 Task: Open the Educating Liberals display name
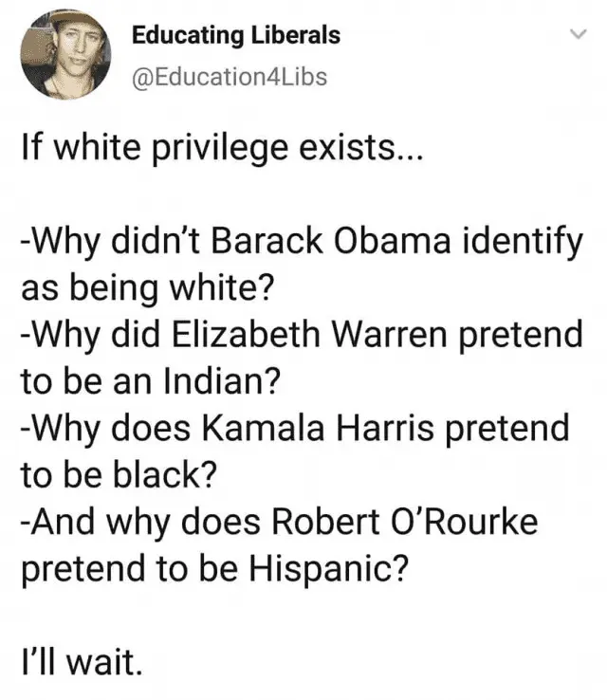pyautogui.click(x=235, y=36)
